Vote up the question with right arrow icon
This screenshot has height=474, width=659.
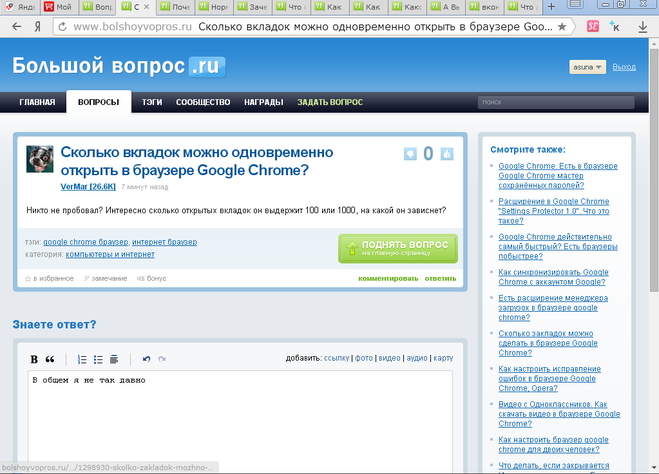point(446,153)
